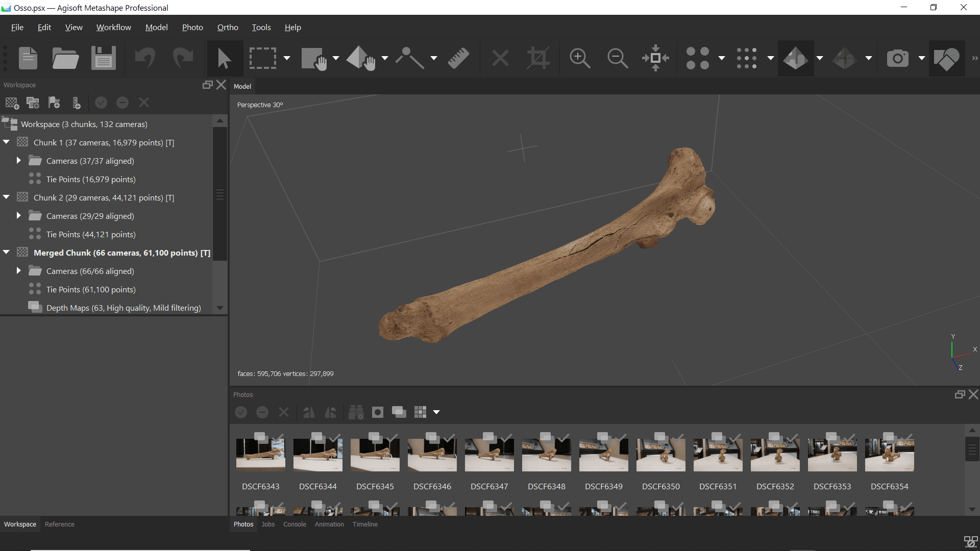Viewport: 980px width, 551px height.
Task: Expand Cameras (66/66 aligned) folder
Action: click(19, 271)
